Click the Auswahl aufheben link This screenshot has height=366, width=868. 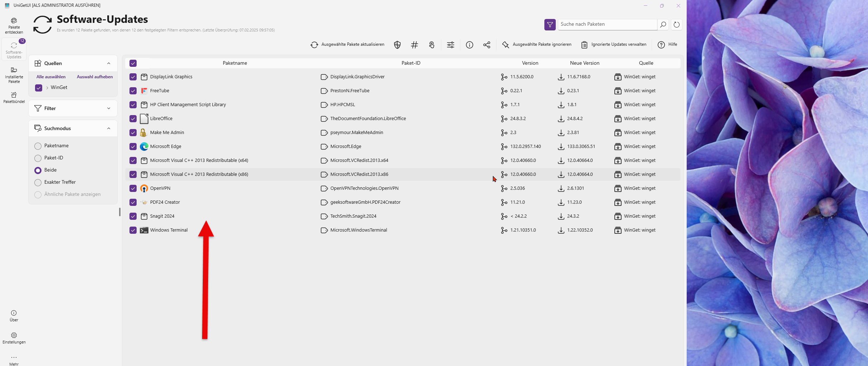95,77
